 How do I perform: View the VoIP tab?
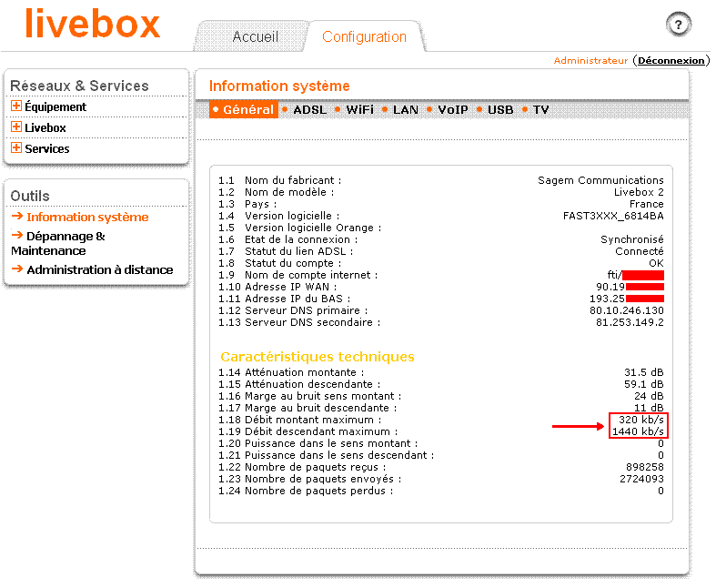click(452, 109)
